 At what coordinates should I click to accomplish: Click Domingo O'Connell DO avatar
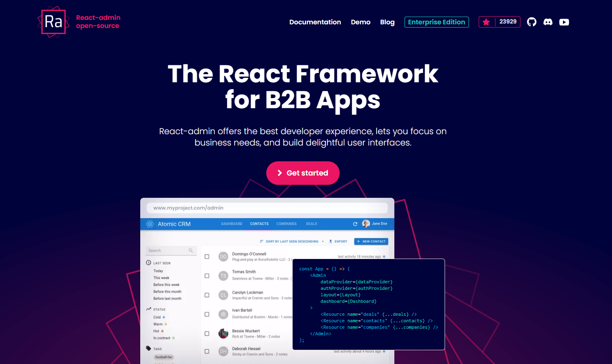point(223,257)
